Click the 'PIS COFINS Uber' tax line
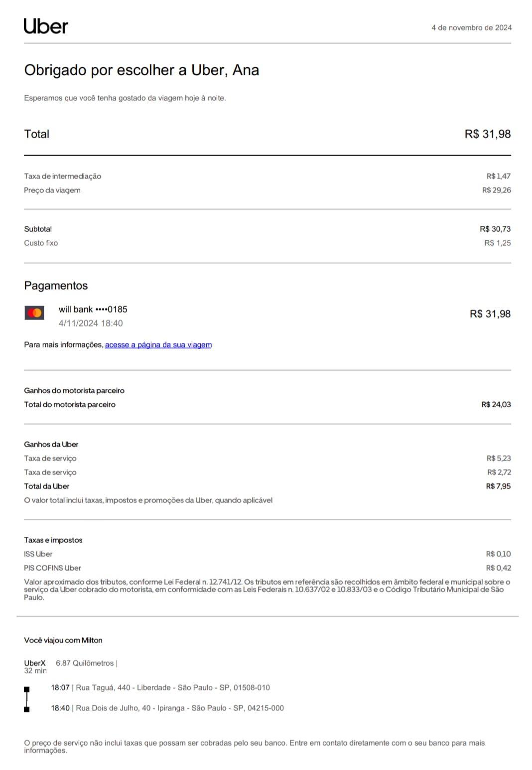Screen dimensions: 532x770 click(x=52, y=568)
